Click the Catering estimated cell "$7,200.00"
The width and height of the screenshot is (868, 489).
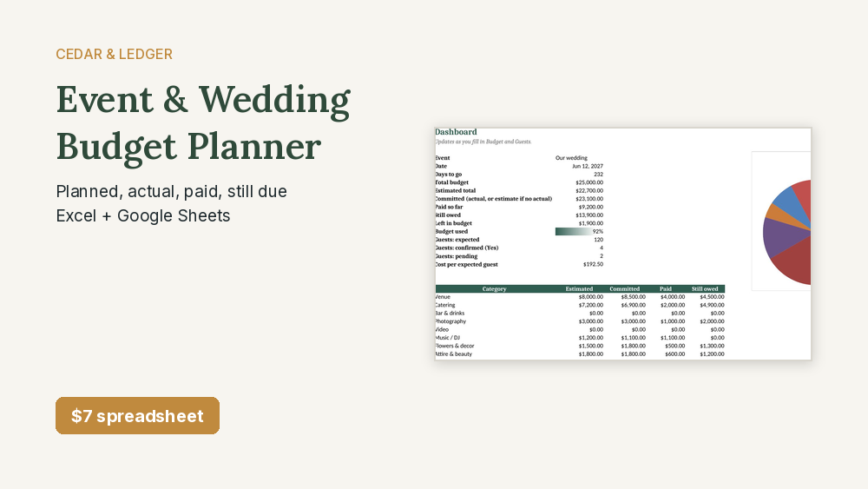(x=590, y=305)
